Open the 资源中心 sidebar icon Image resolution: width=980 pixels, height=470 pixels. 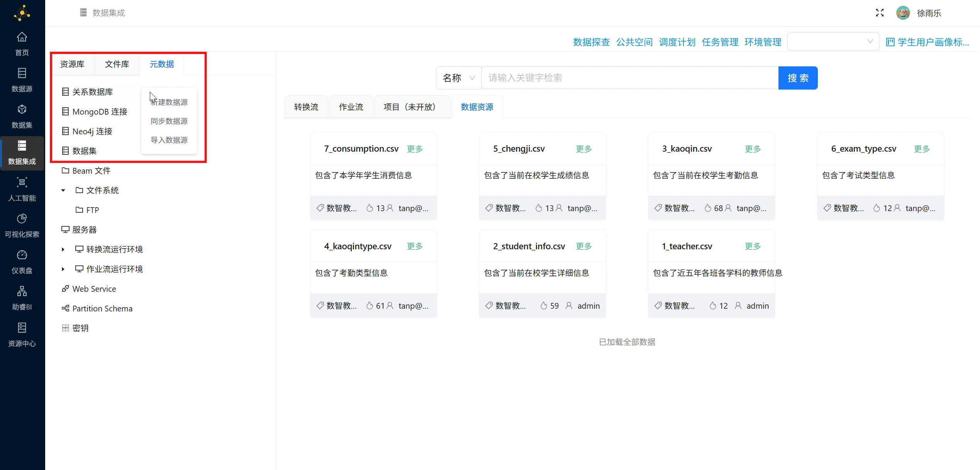point(22,328)
